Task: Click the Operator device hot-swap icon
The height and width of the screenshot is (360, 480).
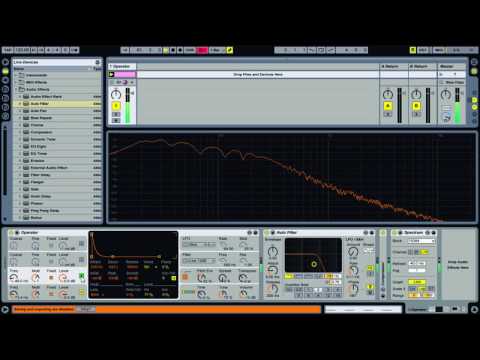Action: click(250, 232)
